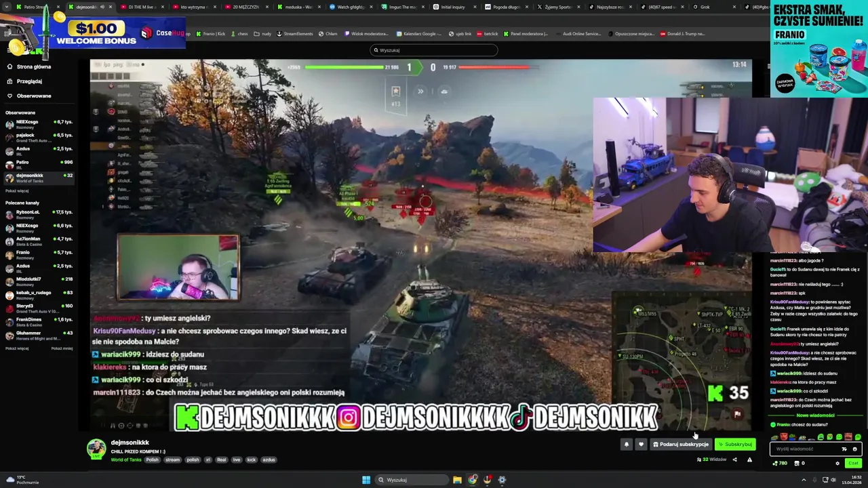Open Ac7ionMan recommended channel

[x=39, y=241]
